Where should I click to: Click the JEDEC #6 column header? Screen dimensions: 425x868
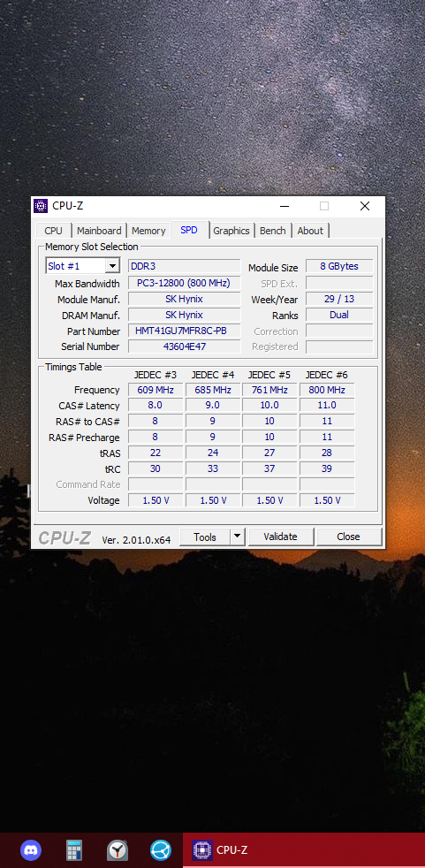coord(327,375)
